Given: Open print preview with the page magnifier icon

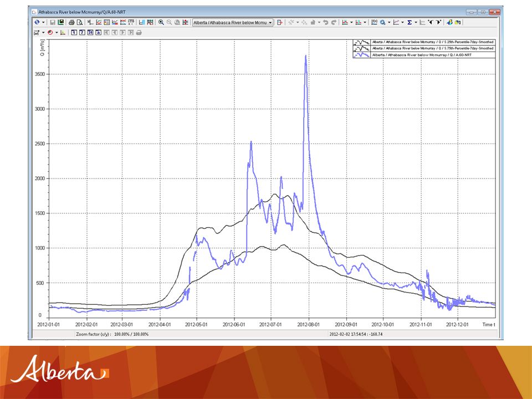Looking at the screenshot, I should pos(80,22).
